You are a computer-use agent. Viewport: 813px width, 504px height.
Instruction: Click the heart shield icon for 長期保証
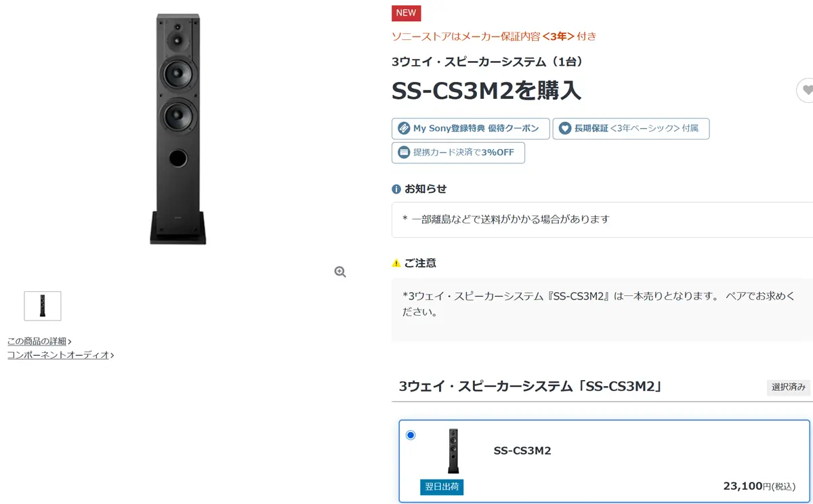564,129
